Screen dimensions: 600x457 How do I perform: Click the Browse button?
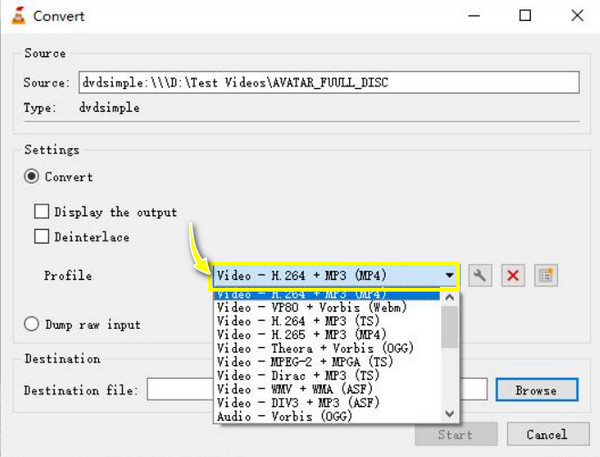point(536,390)
